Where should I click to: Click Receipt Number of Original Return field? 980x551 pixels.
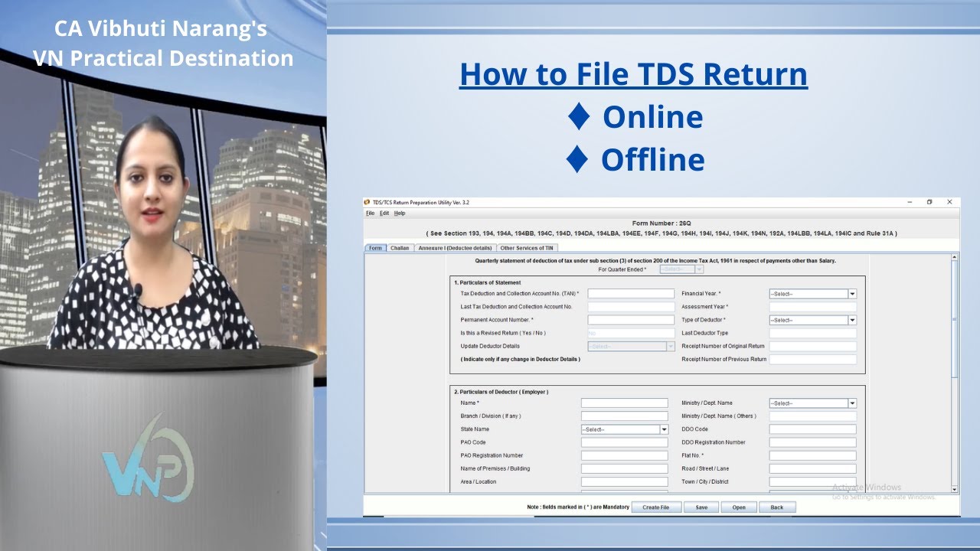pos(812,346)
